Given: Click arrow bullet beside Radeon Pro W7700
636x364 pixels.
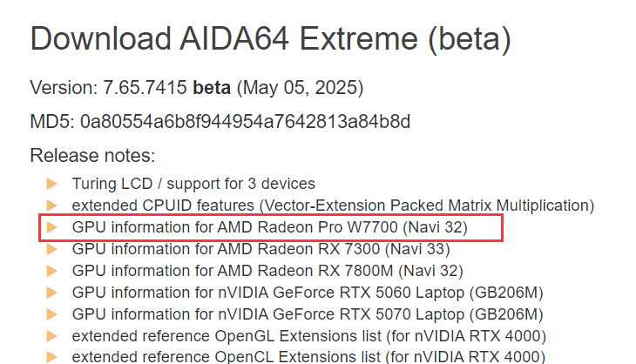Looking at the screenshot, I should [x=51, y=227].
